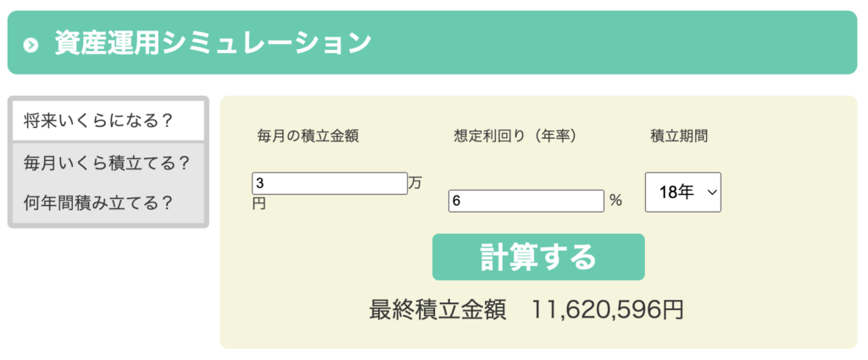
Task: Click the 資産運用シミュレーション heading text
Action: pos(212,43)
